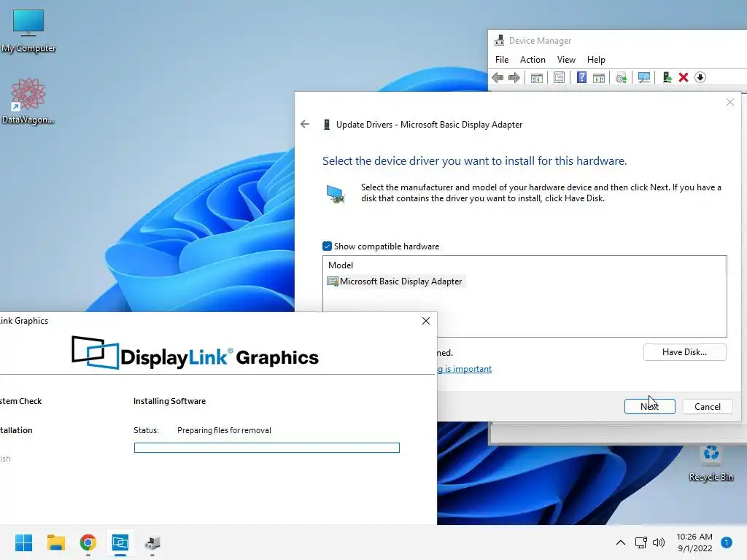This screenshot has height=560, width=747.
Task: Click Show/Hide Action Pane icon in Device Manager
Action: pyautogui.click(x=599, y=77)
